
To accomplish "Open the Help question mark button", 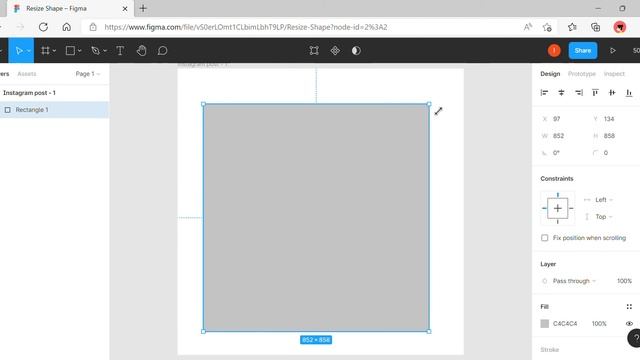I will tap(634, 338).
